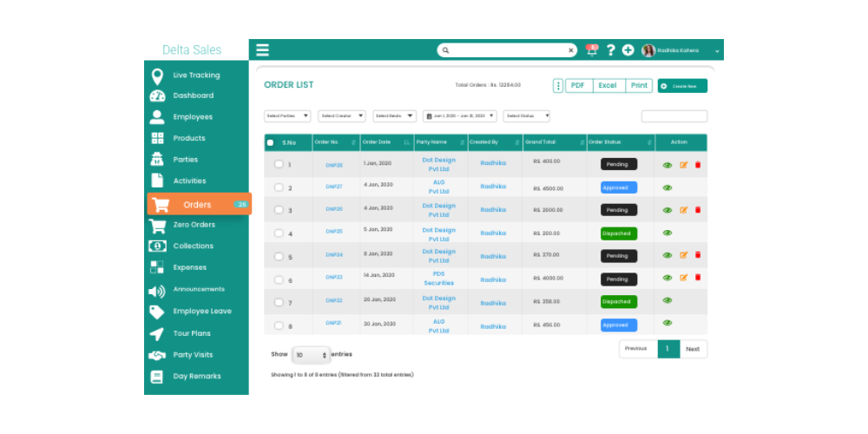Click the user avatar picture
This screenshot has width=868, height=434.
[x=648, y=50]
